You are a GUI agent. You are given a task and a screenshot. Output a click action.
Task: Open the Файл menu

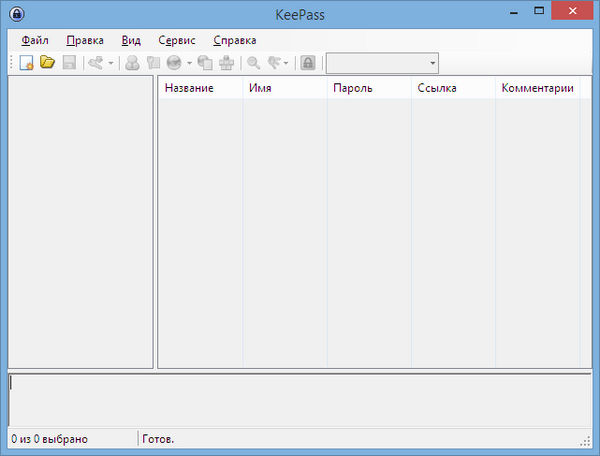coord(34,40)
